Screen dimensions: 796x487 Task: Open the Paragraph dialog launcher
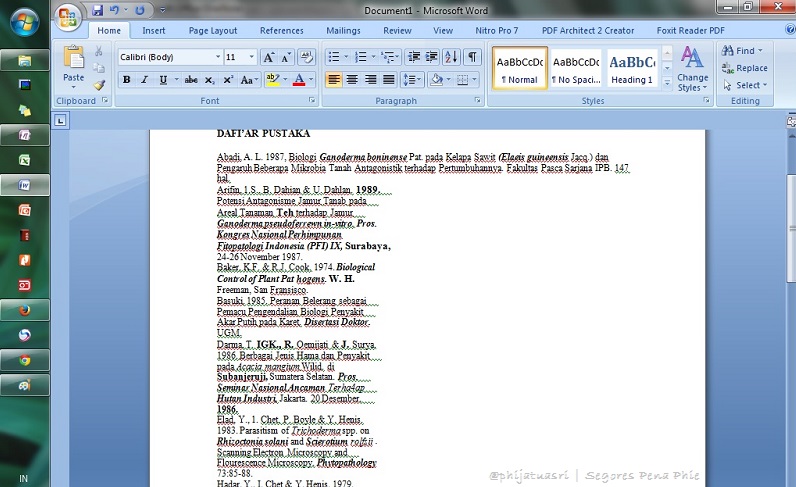point(478,101)
